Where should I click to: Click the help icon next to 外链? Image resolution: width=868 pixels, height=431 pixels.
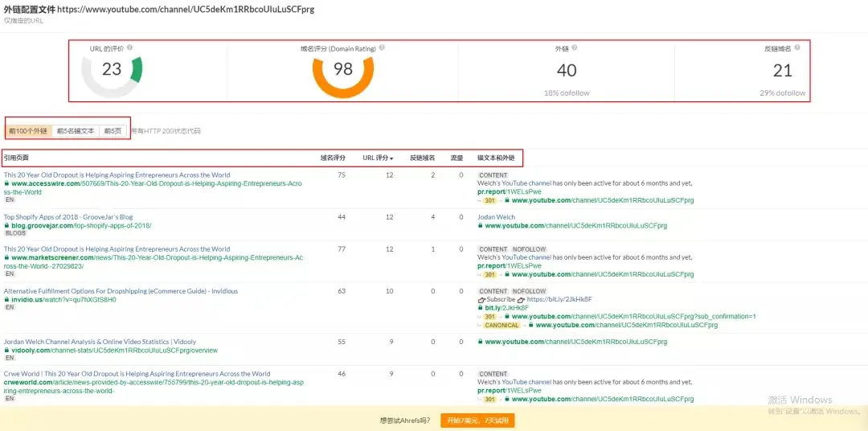(574, 48)
